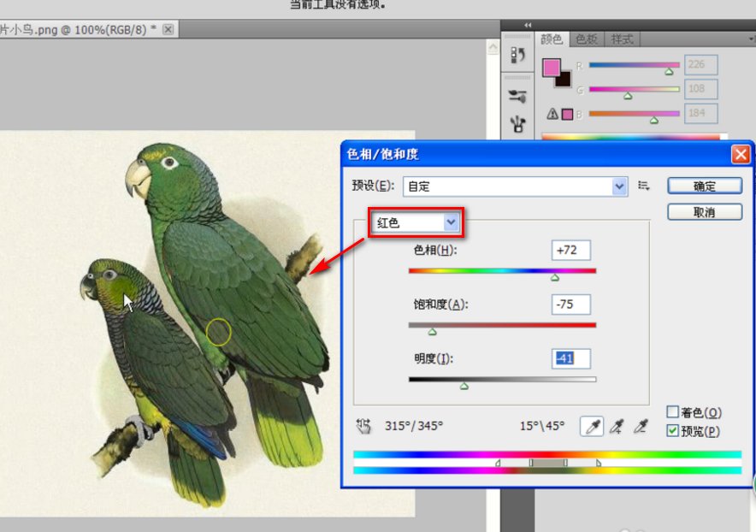Viewport: 756px width, 532px height.
Task: Open the preset options menu icon
Action: (x=644, y=186)
